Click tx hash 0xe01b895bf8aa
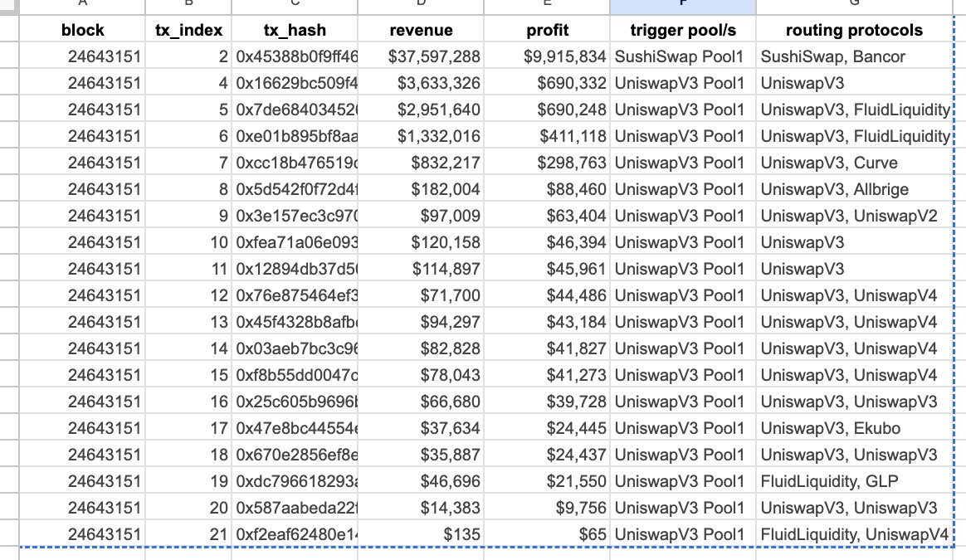This screenshot has height=560, width=966. (295, 136)
